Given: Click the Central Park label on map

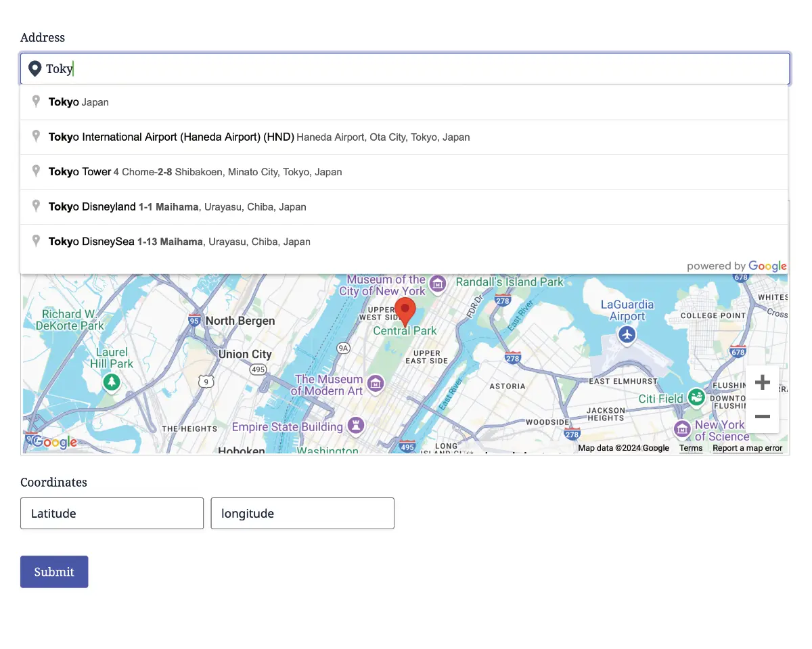Looking at the screenshot, I should click(405, 331).
